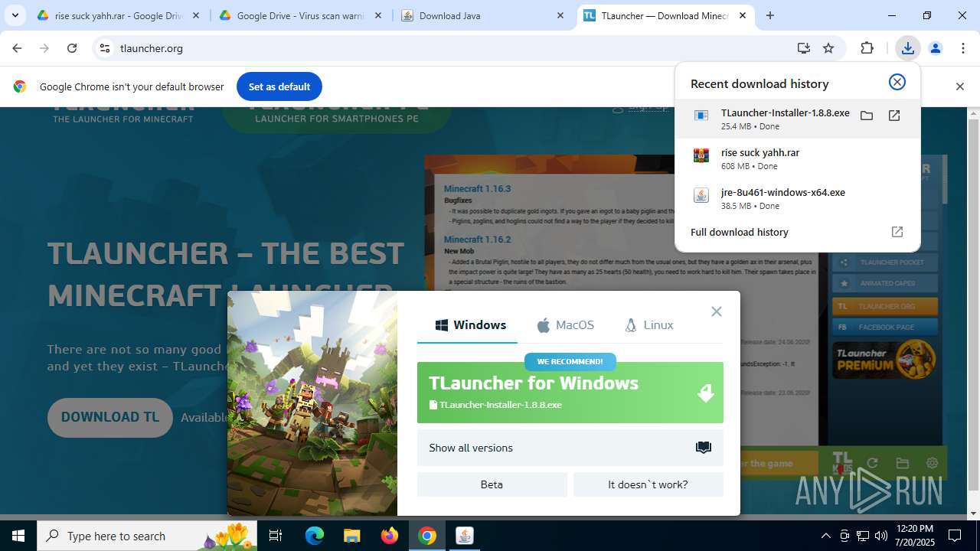The width and height of the screenshot is (980, 551).
Task: Download TLauncher for Windows installer
Action: click(x=570, y=393)
